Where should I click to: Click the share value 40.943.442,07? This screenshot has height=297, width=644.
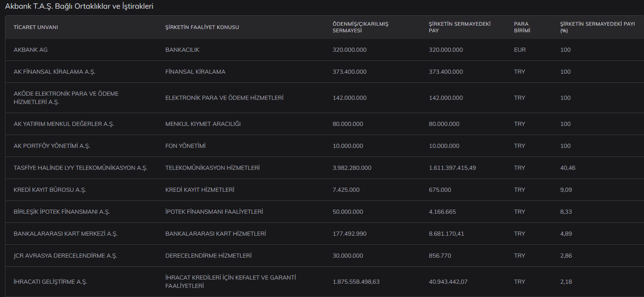tap(448, 282)
